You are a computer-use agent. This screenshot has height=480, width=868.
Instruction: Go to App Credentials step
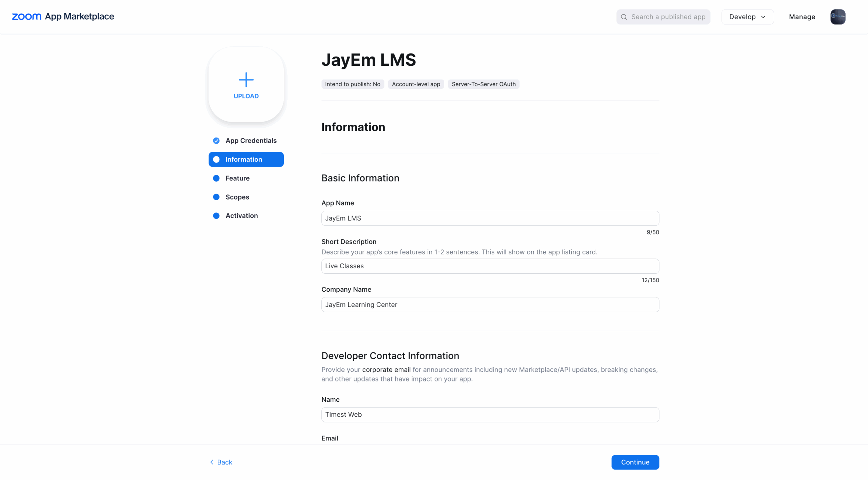click(251, 141)
